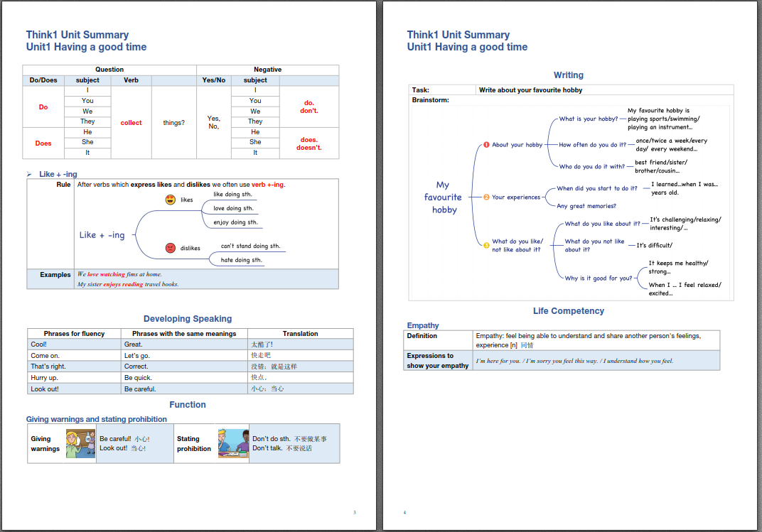Viewport: 762px width, 532px height.
Task: Click the heart-eyes emoji beside "likes"
Action: click(x=170, y=200)
